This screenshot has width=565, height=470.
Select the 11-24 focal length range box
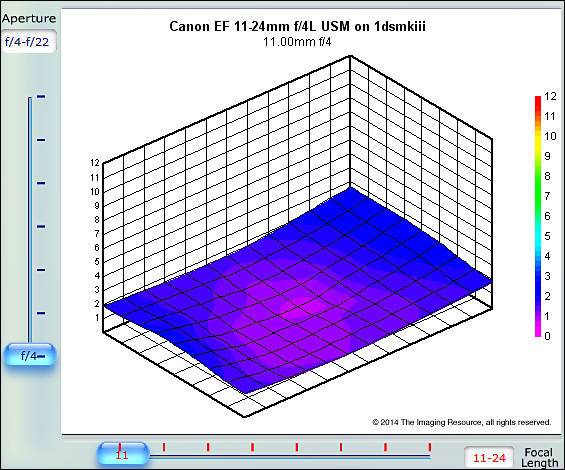[x=489, y=458]
